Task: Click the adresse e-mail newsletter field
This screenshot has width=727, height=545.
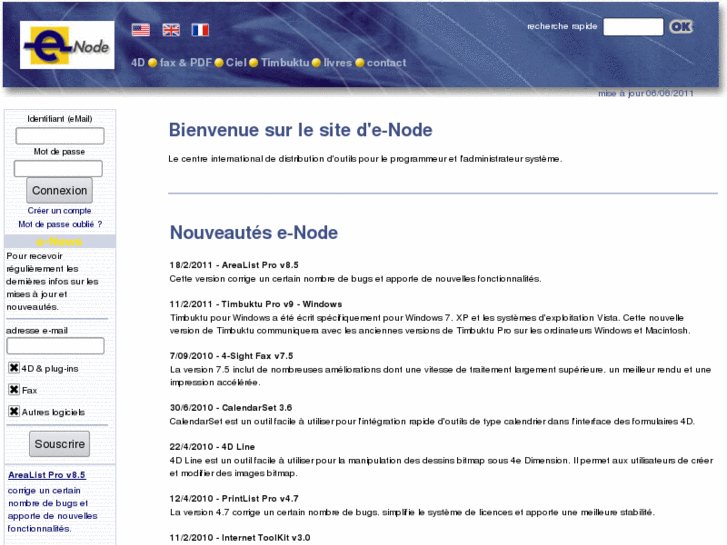Action: (x=55, y=346)
